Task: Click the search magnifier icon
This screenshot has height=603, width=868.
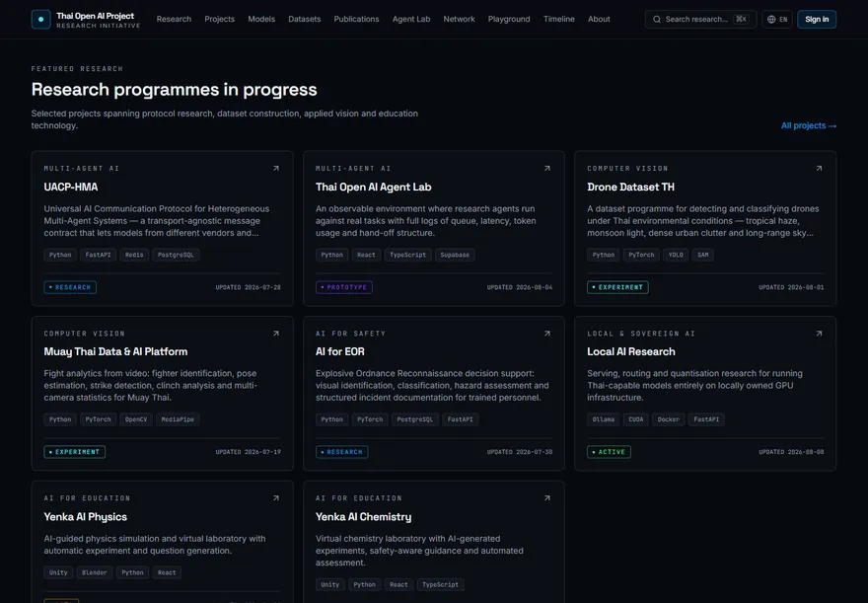Action: (657, 20)
